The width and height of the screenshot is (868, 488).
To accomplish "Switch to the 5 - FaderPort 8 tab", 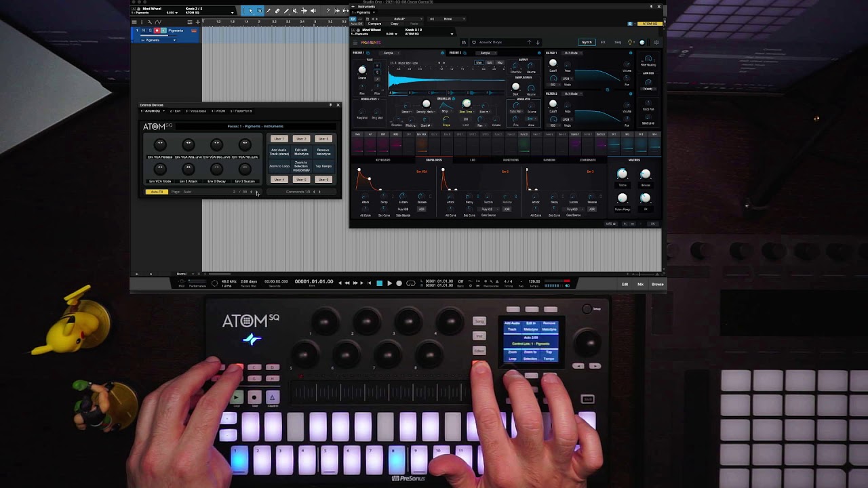I will coord(241,111).
